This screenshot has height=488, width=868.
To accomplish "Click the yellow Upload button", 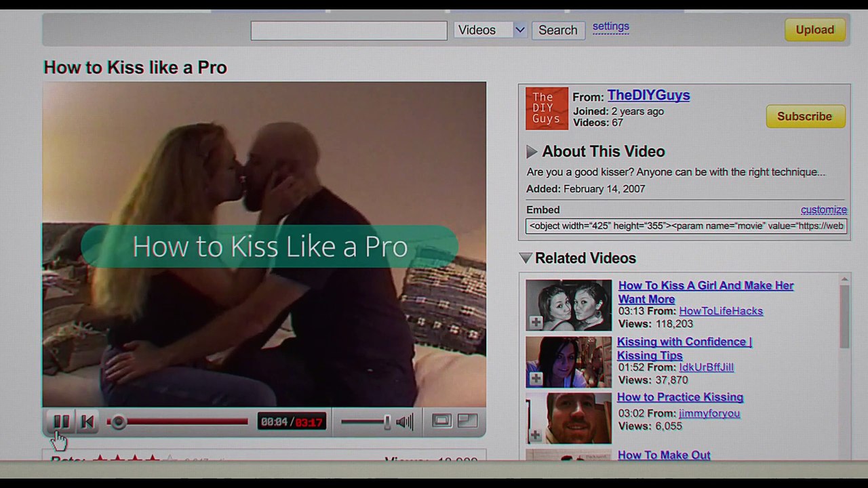I will pyautogui.click(x=815, y=30).
